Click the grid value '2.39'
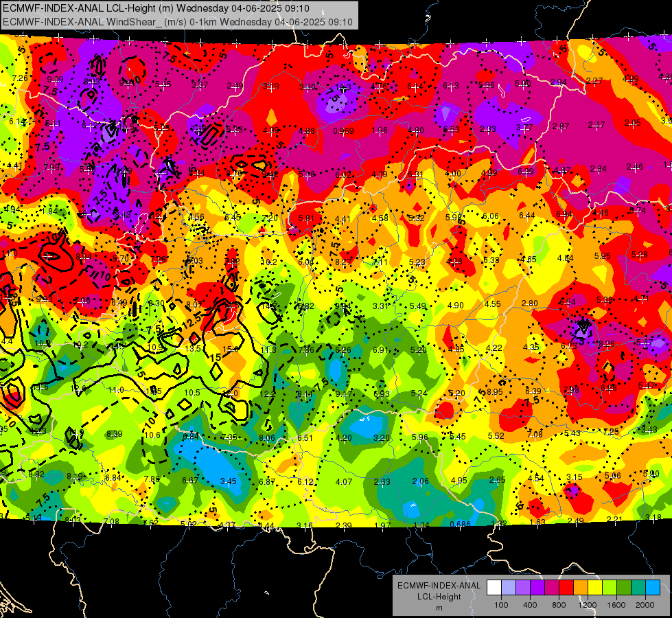The width and height of the screenshot is (672, 618). 344,526
